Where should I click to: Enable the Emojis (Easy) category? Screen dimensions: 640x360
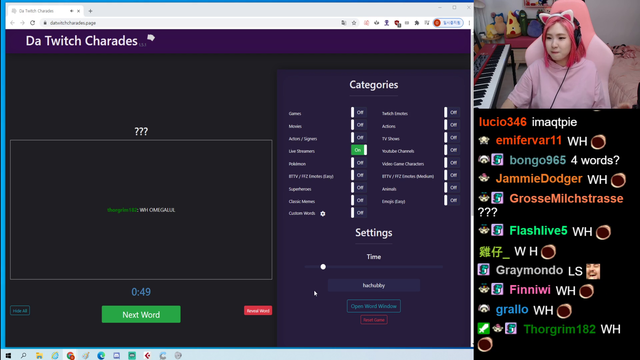[452, 200]
